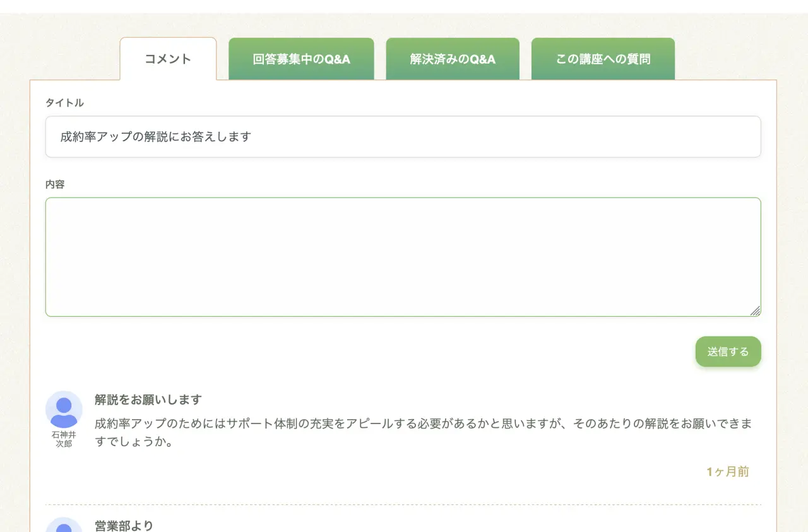Click the タイトル field label
The height and width of the screenshot is (532, 808).
coord(64,103)
